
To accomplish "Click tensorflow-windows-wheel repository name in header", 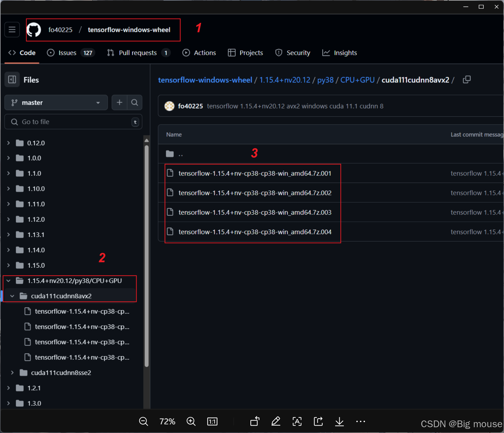I will click(129, 30).
